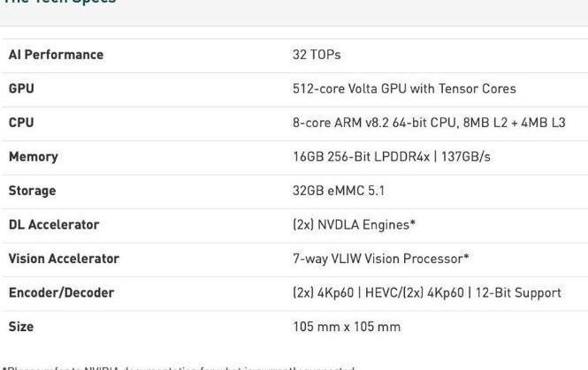The width and height of the screenshot is (588, 370).
Task: Select the (2x) NVDLA Engines text
Action: pyautogui.click(x=354, y=224)
